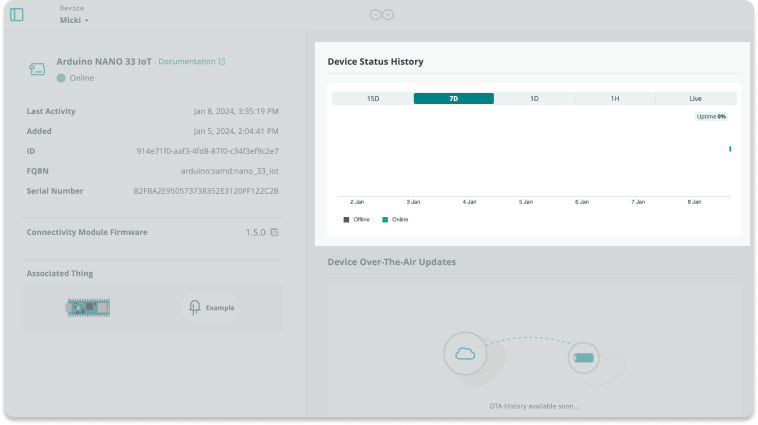The image size is (758, 425).
Task: Click the OTA History available soon text
Action: click(534, 406)
